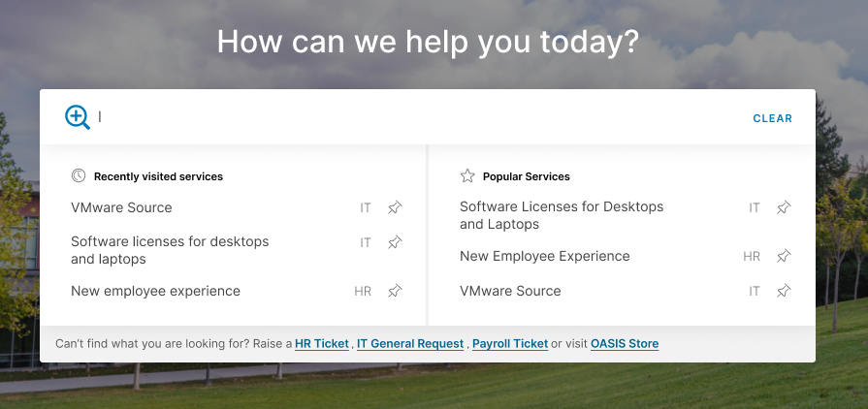Pin VMware Source in Popular Services
868x409 pixels.
[784, 291]
